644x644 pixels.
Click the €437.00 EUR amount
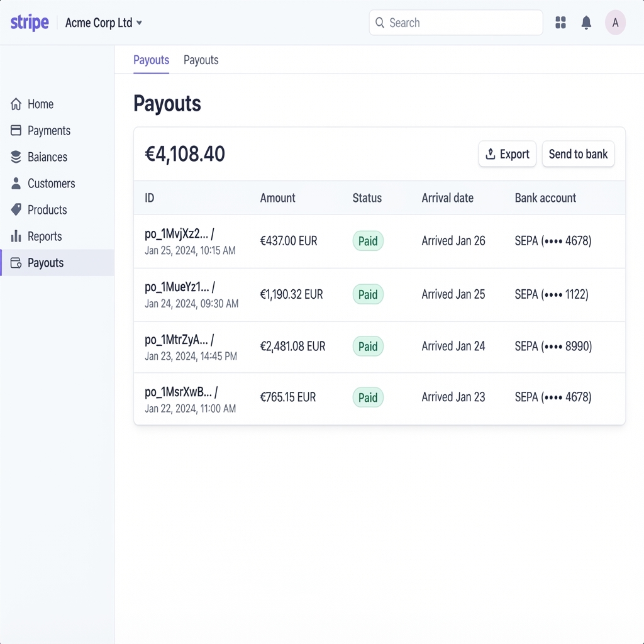coord(289,241)
